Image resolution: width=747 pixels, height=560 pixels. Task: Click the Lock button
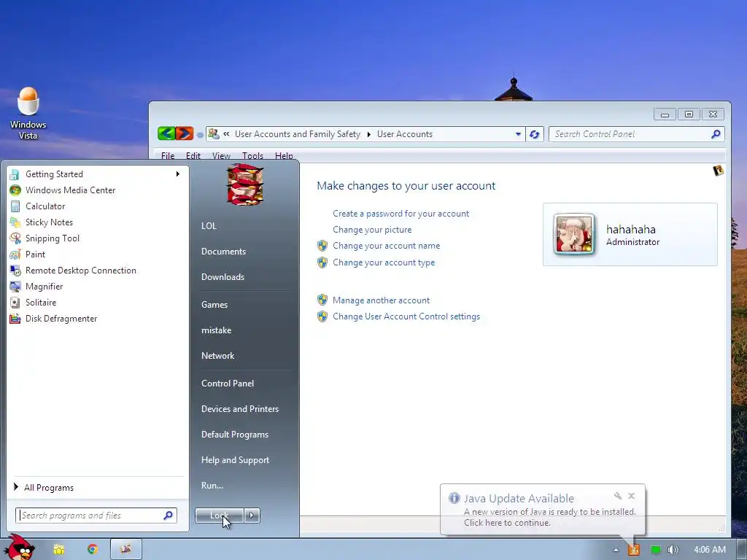click(x=220, y=516)
